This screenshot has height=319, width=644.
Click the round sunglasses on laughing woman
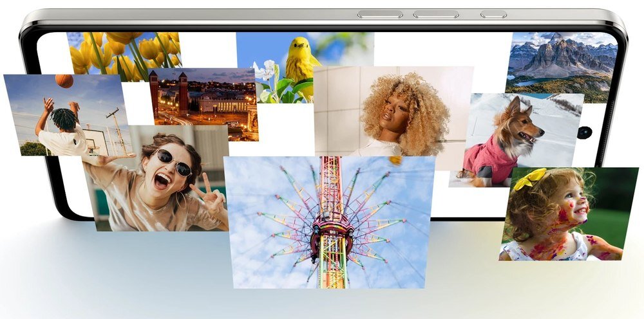(x=174, y=163)
